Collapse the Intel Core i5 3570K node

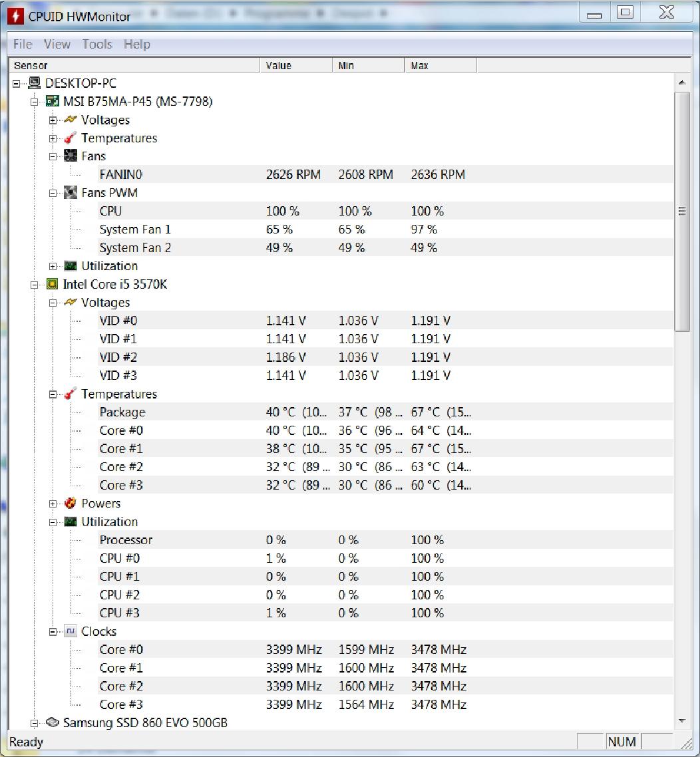coord(35,285)
